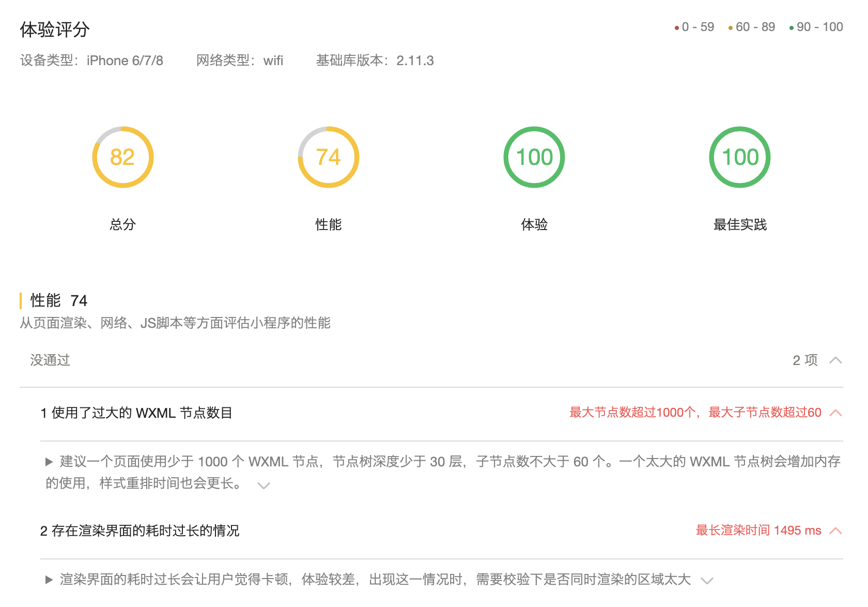Select the 性能 label under the 74 ring
This screenshot has width=868, height=607.
pos(329,224)
